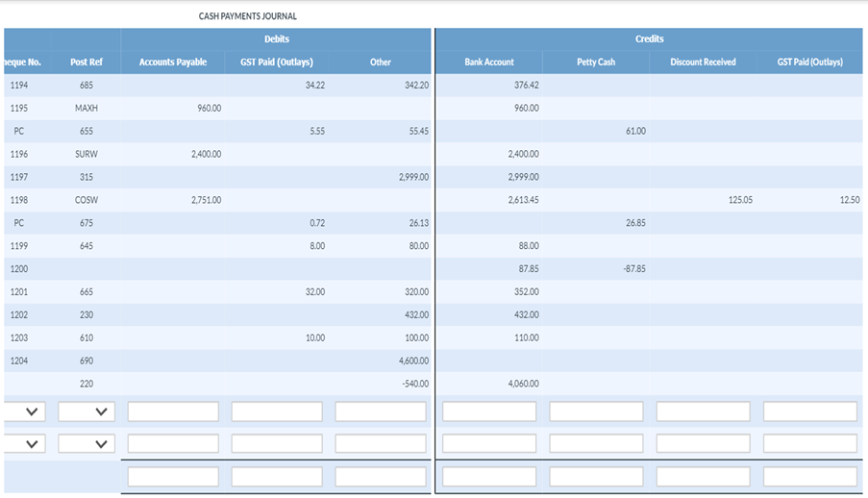Click the Accounts Payable column header
This screenshot has width=868, height=498.
pyautogui.click(x=173, y=62)
